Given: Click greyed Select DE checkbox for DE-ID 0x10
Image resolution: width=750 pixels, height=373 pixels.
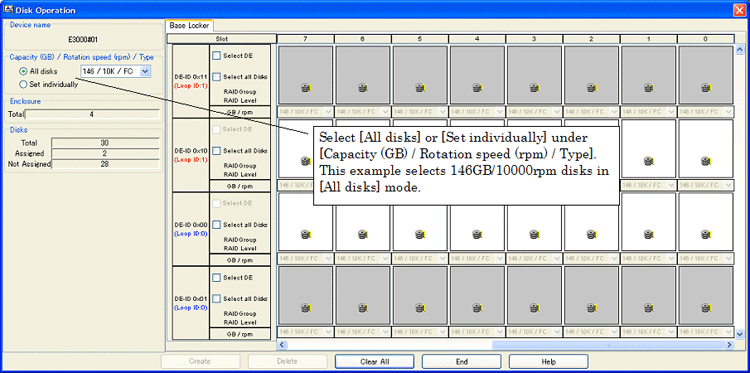Looking at the screenshot, I should point(217,129).
